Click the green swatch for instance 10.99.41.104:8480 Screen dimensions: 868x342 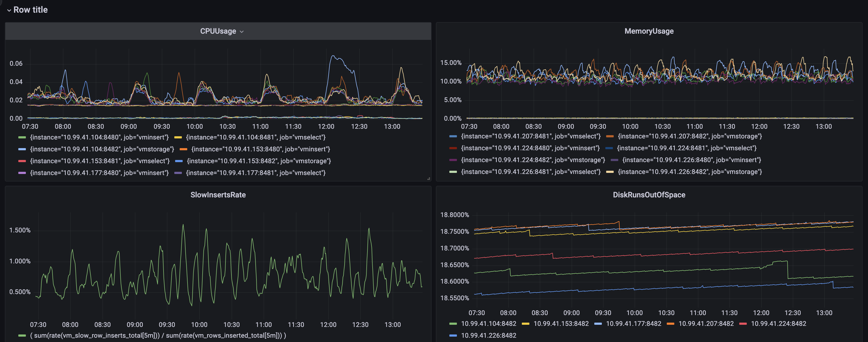[x=22, y=137]
